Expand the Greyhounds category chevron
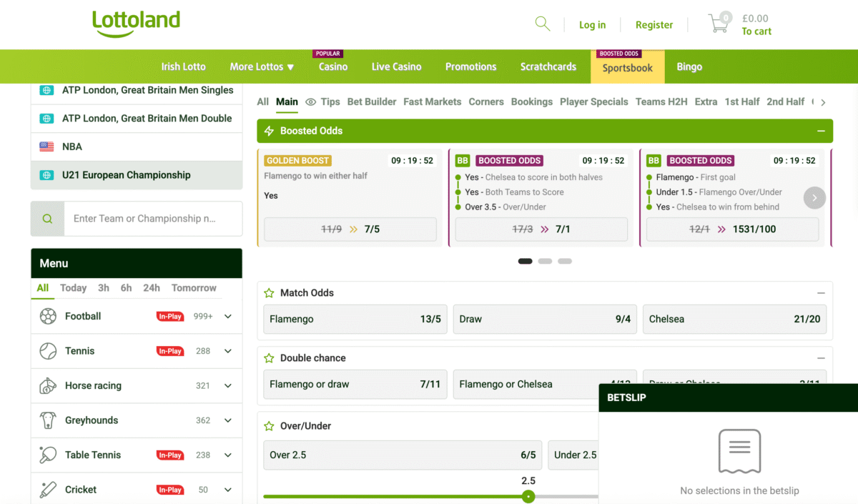This screenshot has height=504, width=858. [x=228, y=420]
